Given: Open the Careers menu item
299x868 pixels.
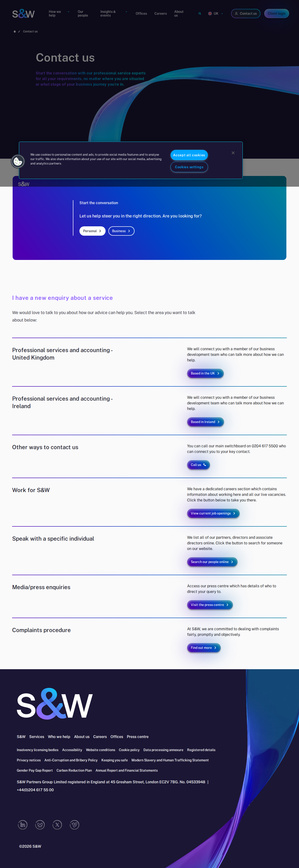Looking at the screenshot, I should [x=160, y=14].
